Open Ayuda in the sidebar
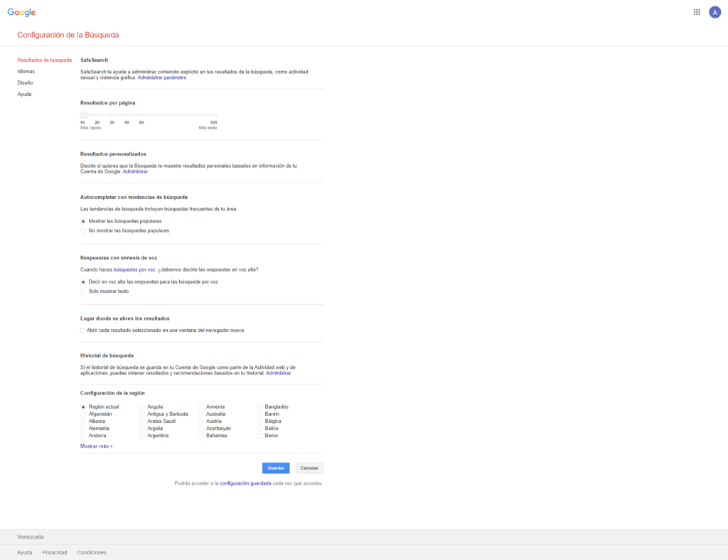This screenshot has height=560, width=728. pyautogui.click(x=24, y=95)
